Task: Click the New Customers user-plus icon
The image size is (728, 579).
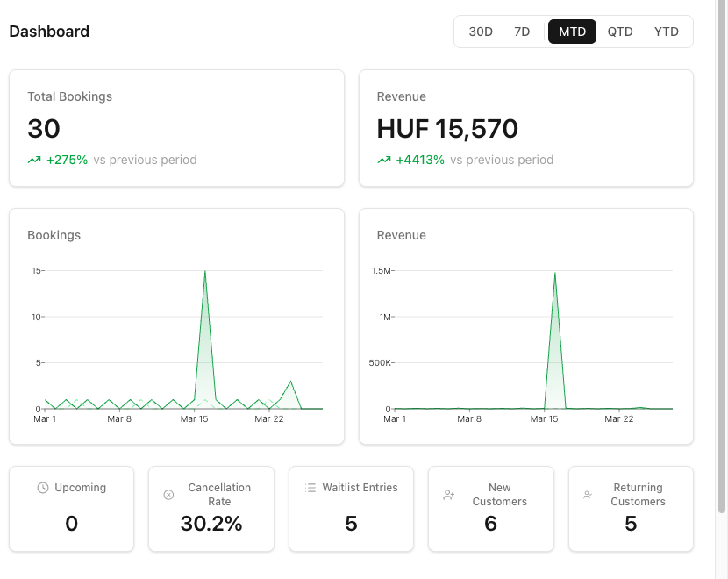Action: coord(448,495)
